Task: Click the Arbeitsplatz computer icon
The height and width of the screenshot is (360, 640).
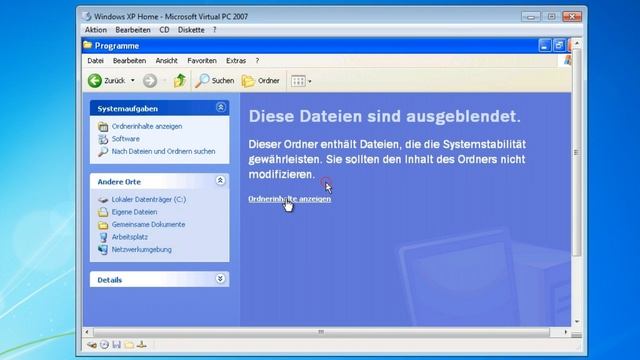Action: coord(103,237)
